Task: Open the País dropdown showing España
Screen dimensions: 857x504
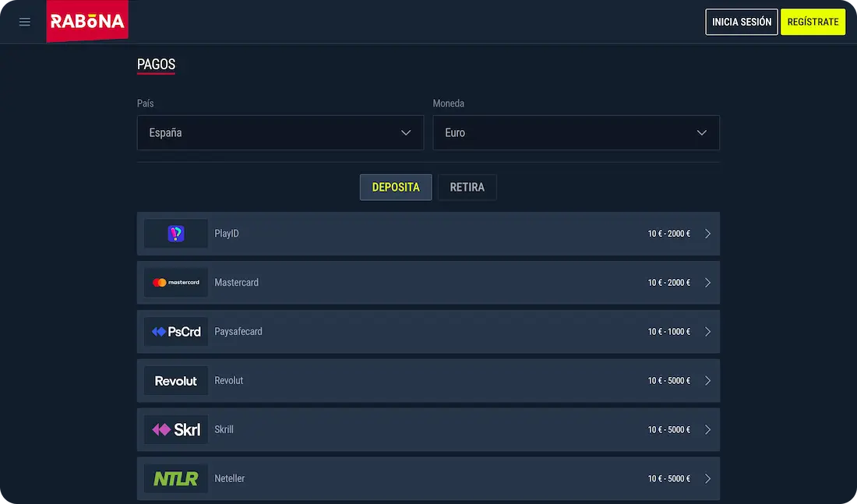Action: pos(280,132)
